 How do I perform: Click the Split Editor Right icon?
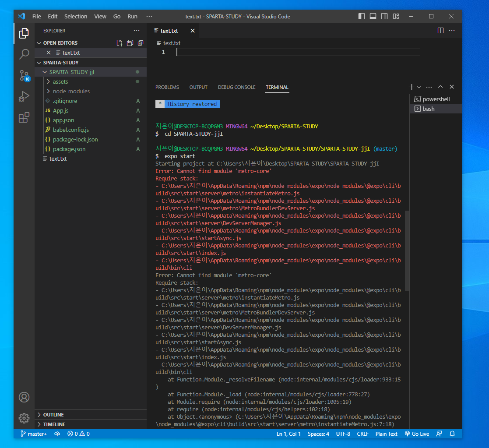(440, 31)
